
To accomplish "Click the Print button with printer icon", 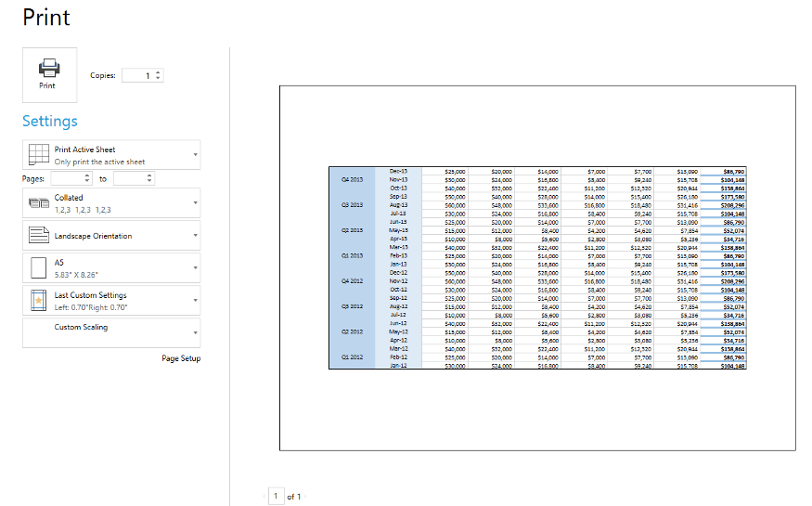I will point(49,75).
